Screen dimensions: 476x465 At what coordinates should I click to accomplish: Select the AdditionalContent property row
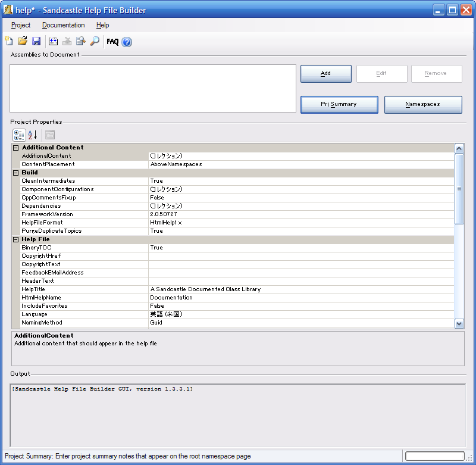coord(237,156)
